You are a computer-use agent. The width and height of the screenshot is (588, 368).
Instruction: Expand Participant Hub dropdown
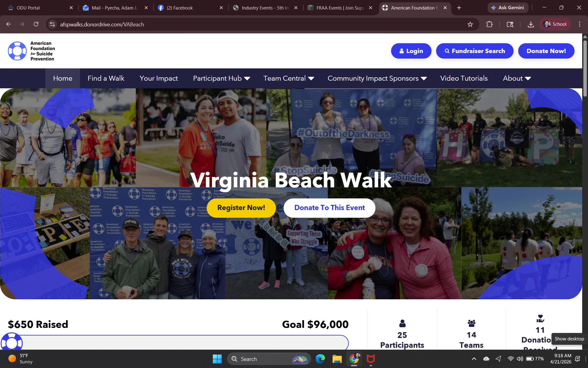[221, 78]
